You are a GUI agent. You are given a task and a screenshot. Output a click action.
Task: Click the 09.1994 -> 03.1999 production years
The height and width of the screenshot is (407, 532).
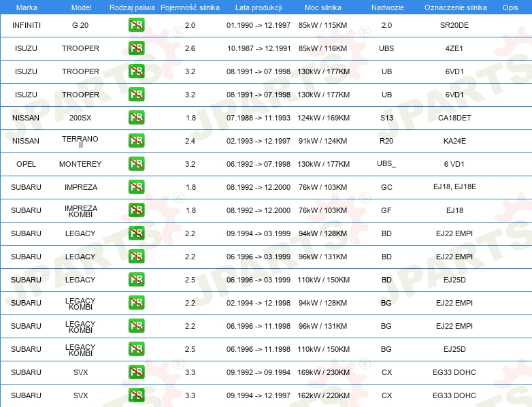tap(259, 233)
